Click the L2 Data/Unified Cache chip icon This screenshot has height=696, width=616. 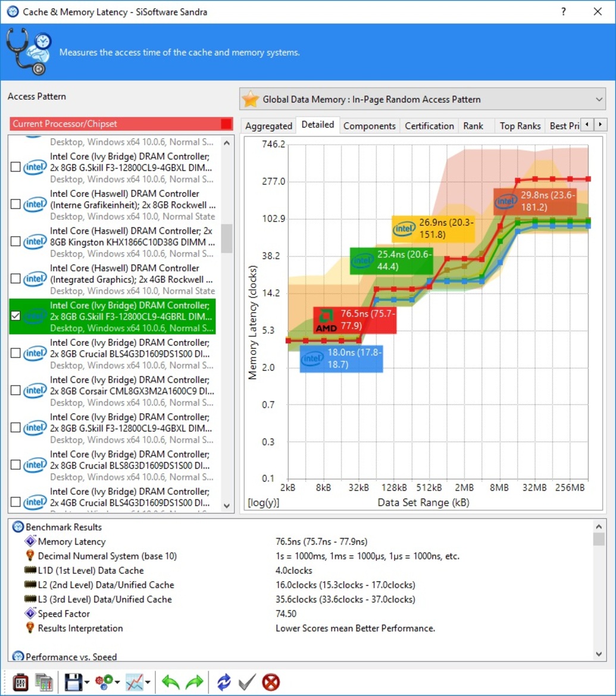click(x=30, y=585)
